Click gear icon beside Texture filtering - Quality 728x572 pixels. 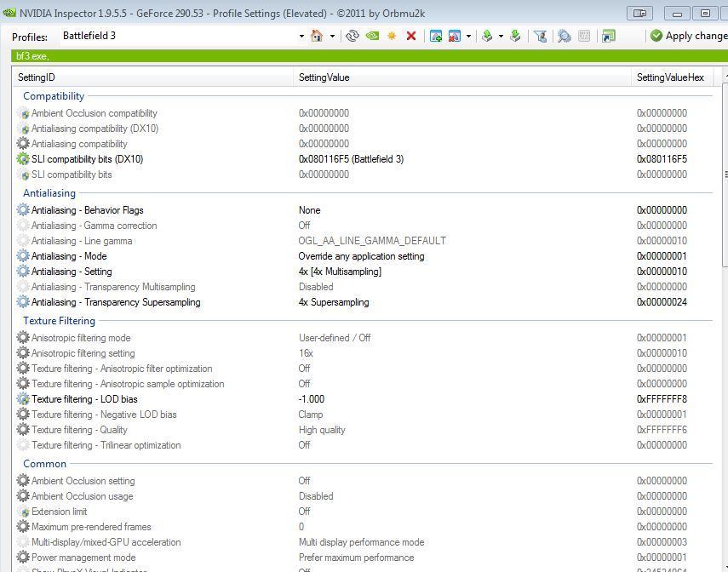click(x=23, y=430)
